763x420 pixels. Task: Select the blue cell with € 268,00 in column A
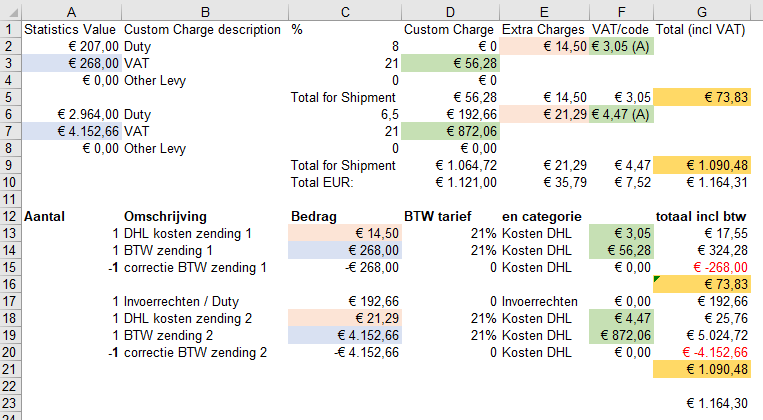[x=72, y=63]
